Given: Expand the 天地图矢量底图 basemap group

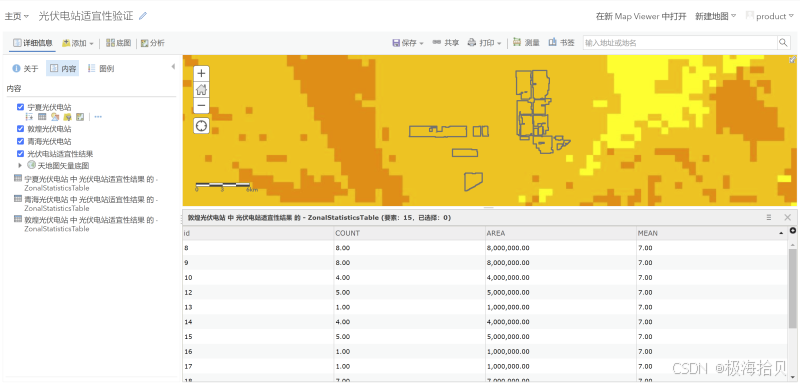Looking at the screenshot, I should pos(20,165).
